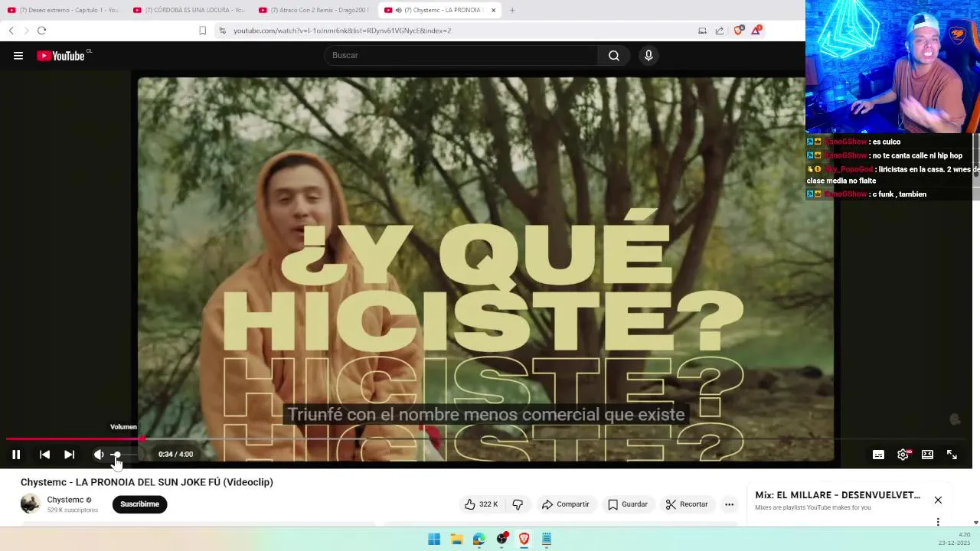Open the Brave browser taskbar icon

[524, 539]
